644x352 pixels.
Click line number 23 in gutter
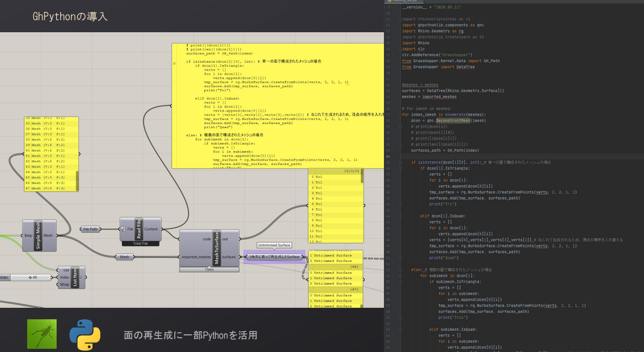point(389,91)
